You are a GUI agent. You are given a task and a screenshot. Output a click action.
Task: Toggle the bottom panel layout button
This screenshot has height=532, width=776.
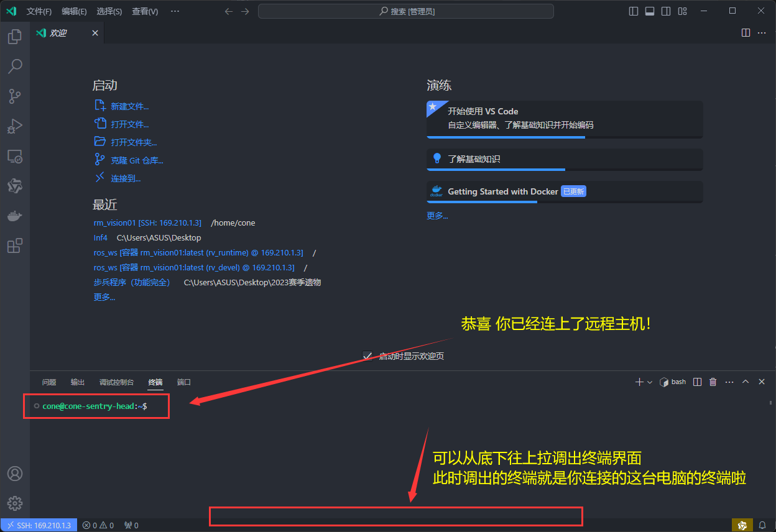tap(650, 11)
